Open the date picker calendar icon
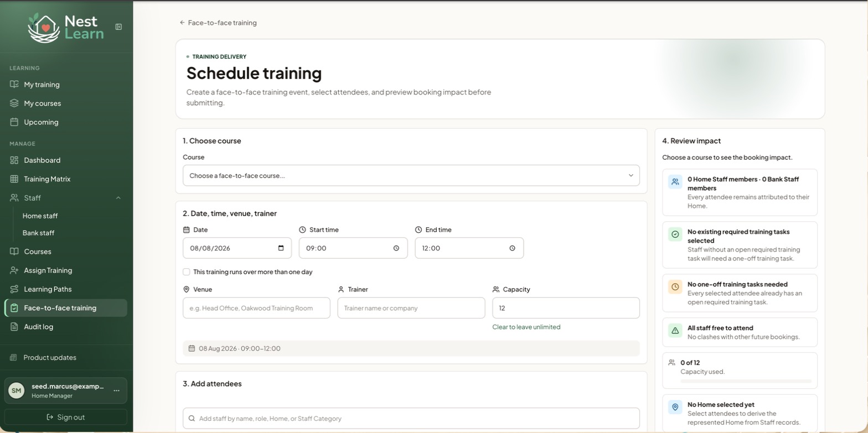Viewport: 868px width, 433px height. point(281,248)
